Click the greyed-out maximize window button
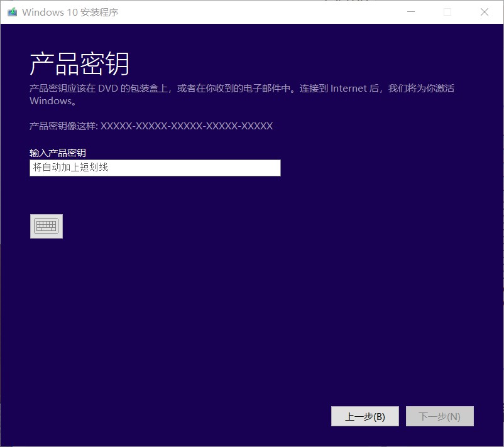504x447 pixels. (447, 12)
